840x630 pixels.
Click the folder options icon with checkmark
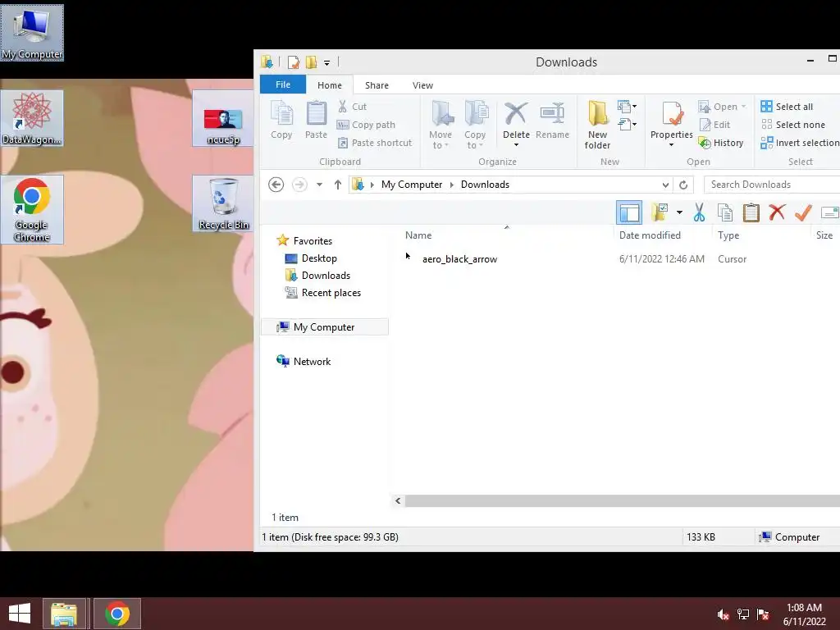(x=660, y=212)
